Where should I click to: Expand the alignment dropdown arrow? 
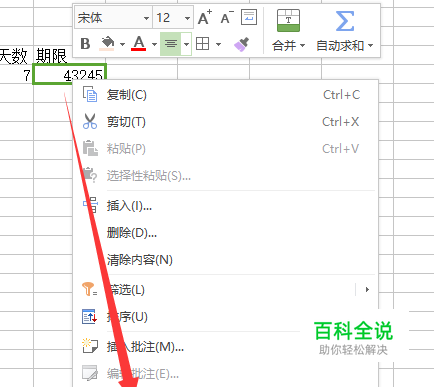tap(186, 44)
